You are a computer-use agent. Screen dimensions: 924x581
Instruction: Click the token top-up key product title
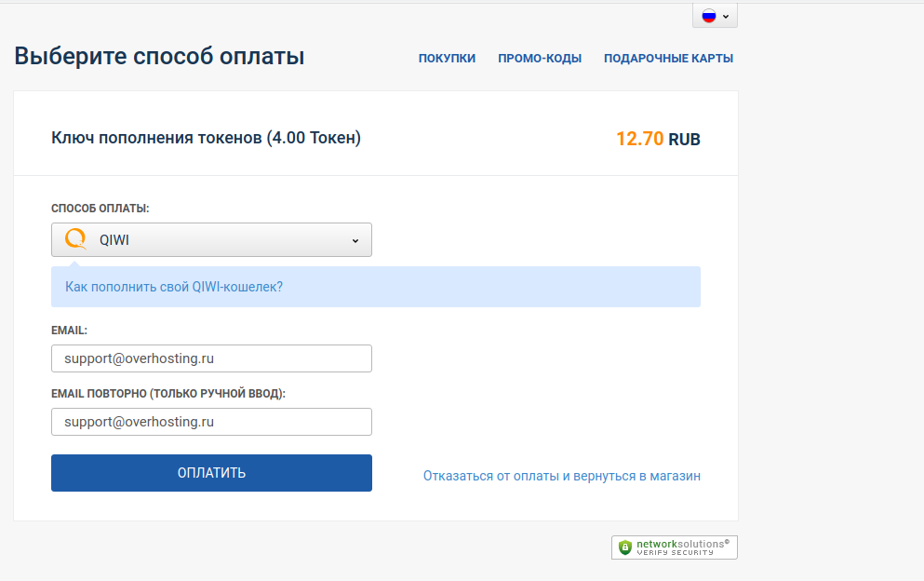tap(207, 138)
